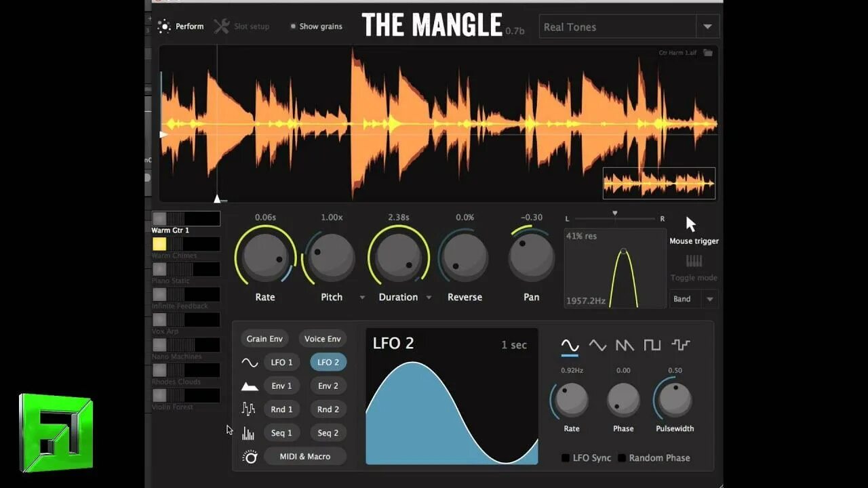Select the Rnd 2 modulator
Viewport: 868px width, 488px height.
click(328, 409)
